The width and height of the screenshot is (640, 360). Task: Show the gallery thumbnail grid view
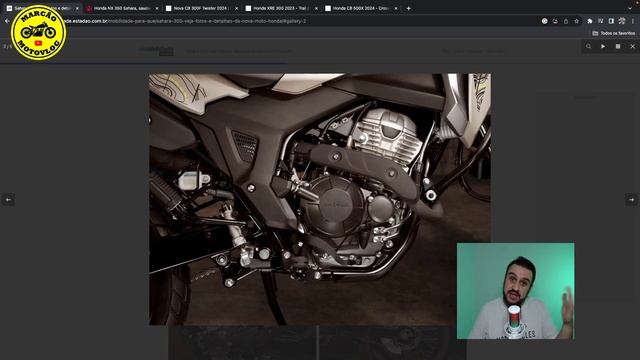tap(618, 47)
